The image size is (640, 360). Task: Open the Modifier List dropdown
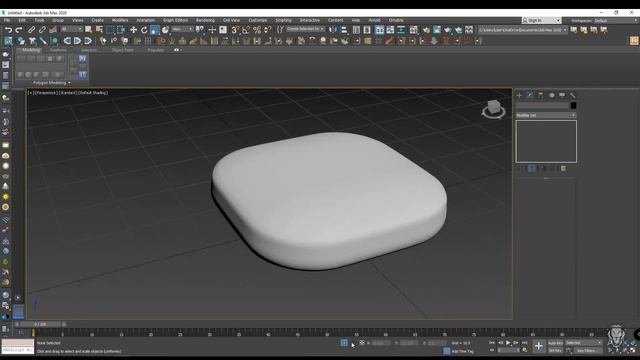click(546, 116)
